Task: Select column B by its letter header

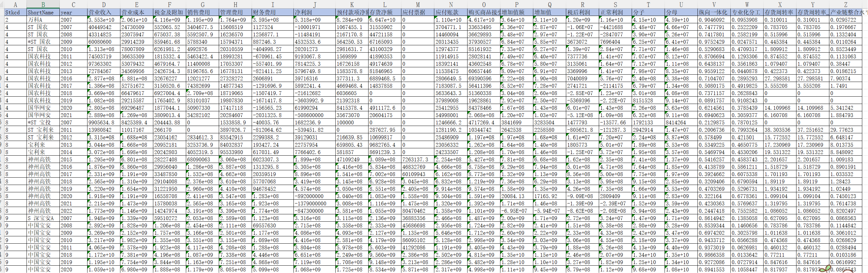Action: [x=43, y=4]
